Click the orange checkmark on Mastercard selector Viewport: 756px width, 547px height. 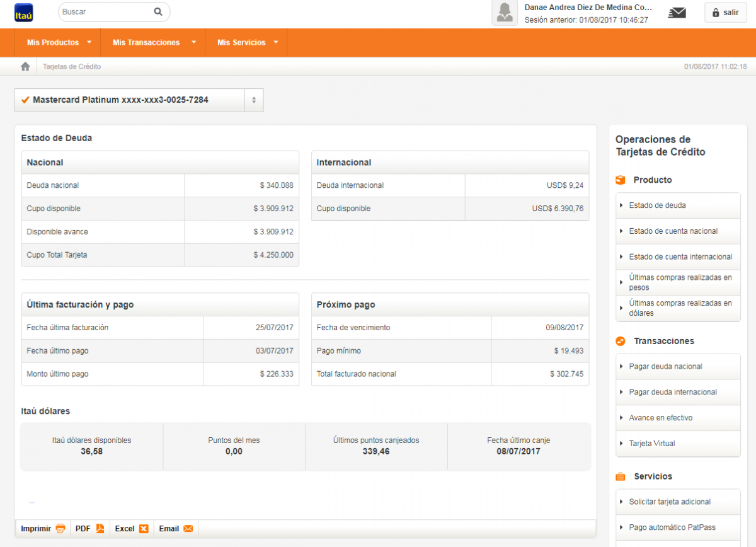25,100
